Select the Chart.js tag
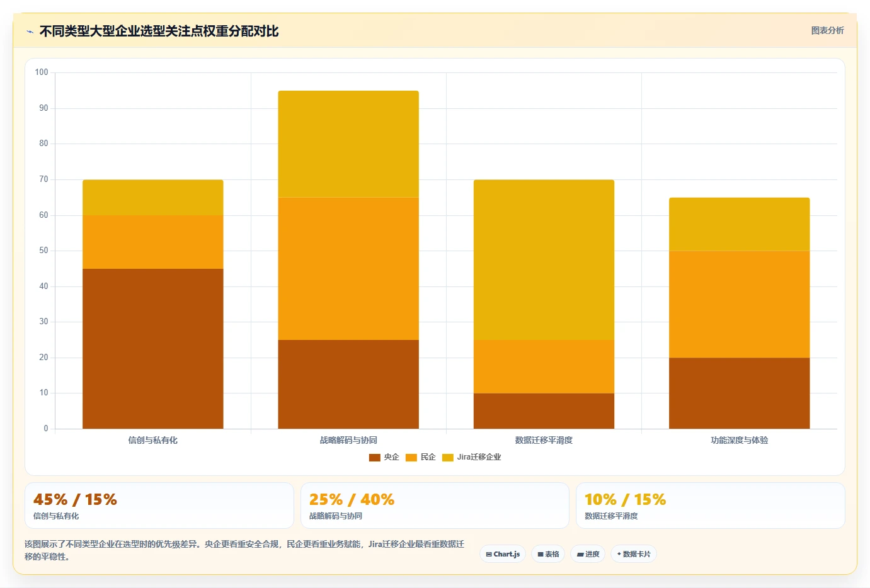Viewport: 870px width, 588px height. pyautogui.click(x=503, y=554)
